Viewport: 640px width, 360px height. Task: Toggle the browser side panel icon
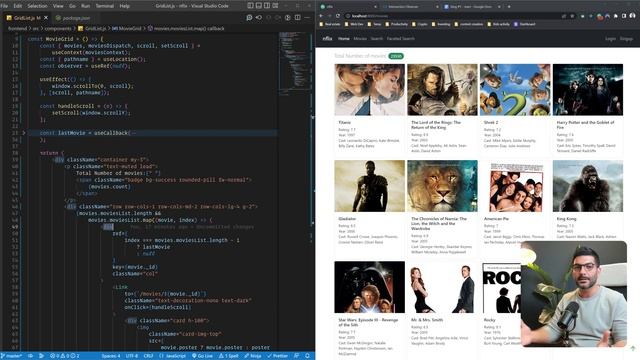coord(624,16)
